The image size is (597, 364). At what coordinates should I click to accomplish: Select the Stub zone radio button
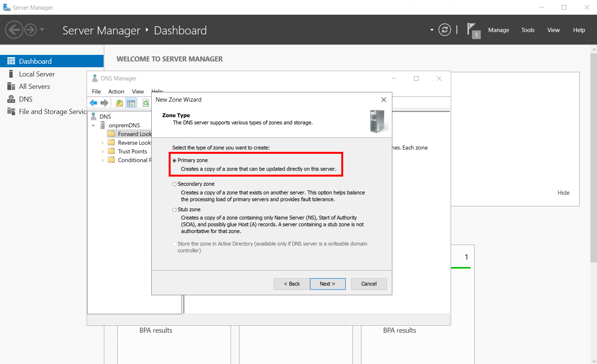coord(174,210)
